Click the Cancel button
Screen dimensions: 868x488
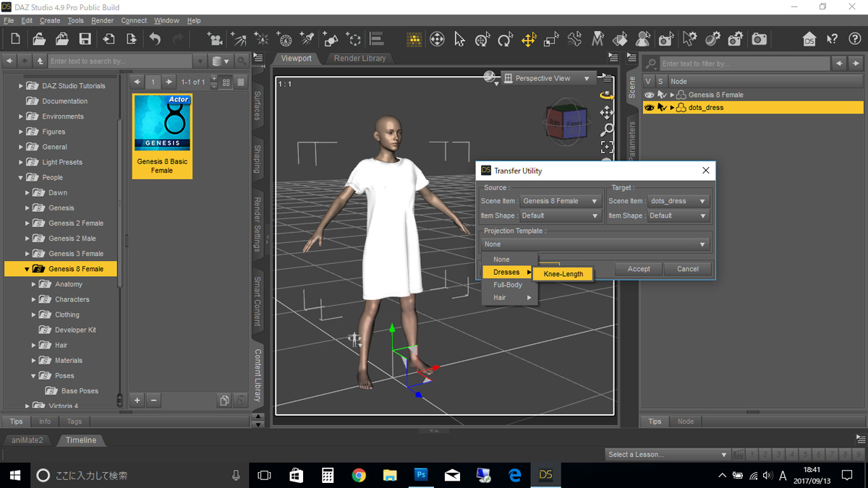click(688, 269)
